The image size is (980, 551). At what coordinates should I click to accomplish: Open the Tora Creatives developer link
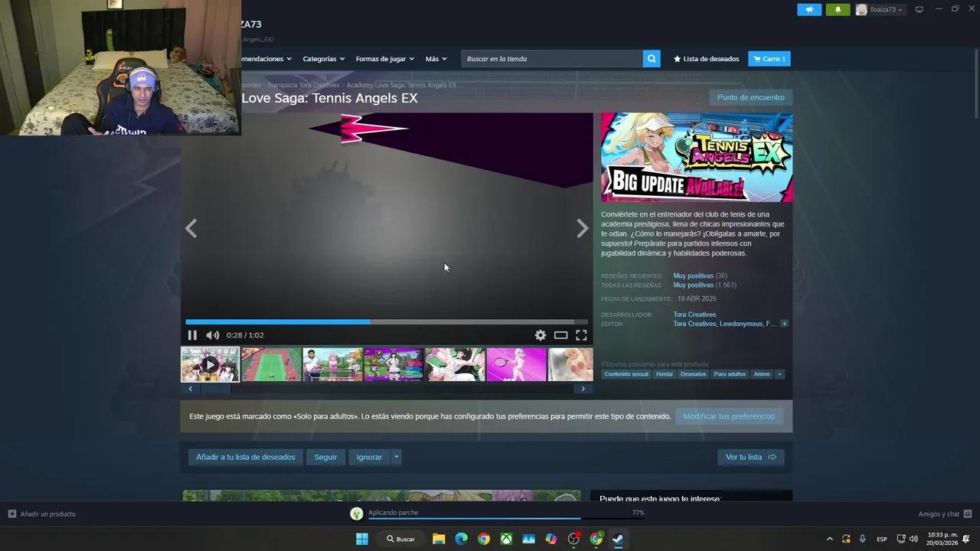pos(694,315)
